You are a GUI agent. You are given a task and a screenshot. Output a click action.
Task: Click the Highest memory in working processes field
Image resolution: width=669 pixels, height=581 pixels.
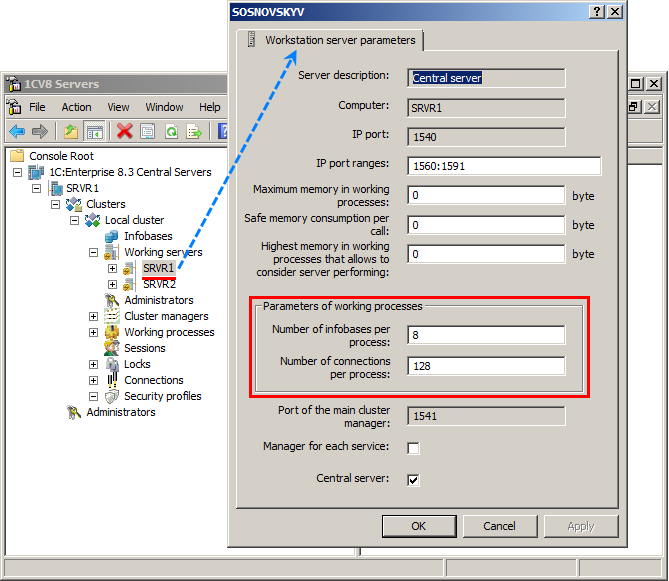pos(486,254)
